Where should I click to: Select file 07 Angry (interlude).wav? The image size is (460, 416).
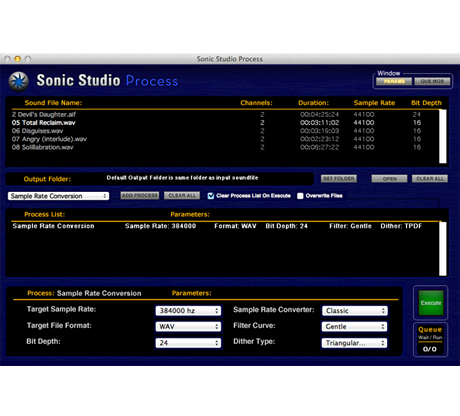coord(225,139)
